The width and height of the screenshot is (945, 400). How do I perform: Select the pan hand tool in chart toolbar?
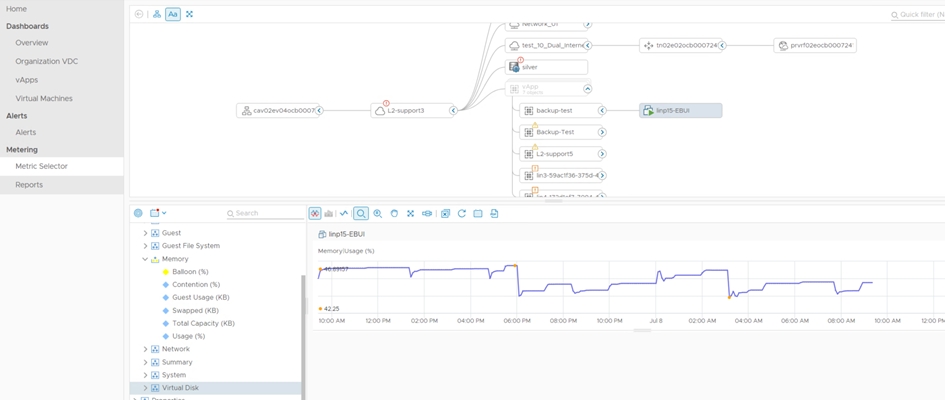pyautogui.click(x=394, y=213)
